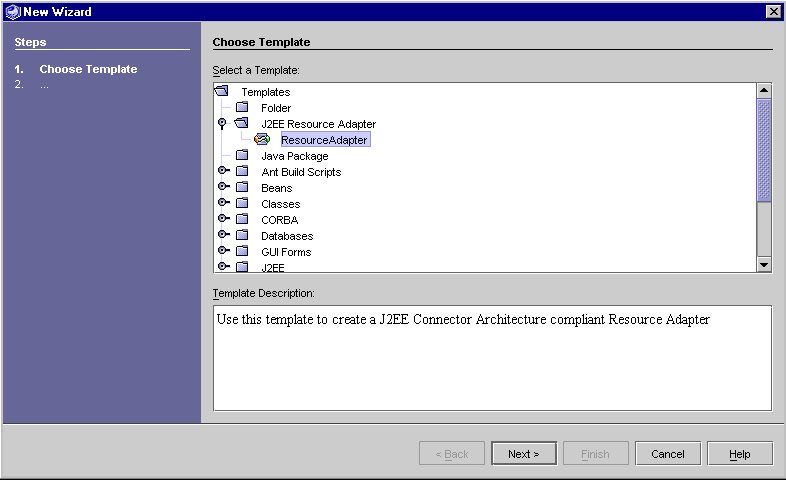
Task: Open Help for the wizard
Action: tap(740, 453)
